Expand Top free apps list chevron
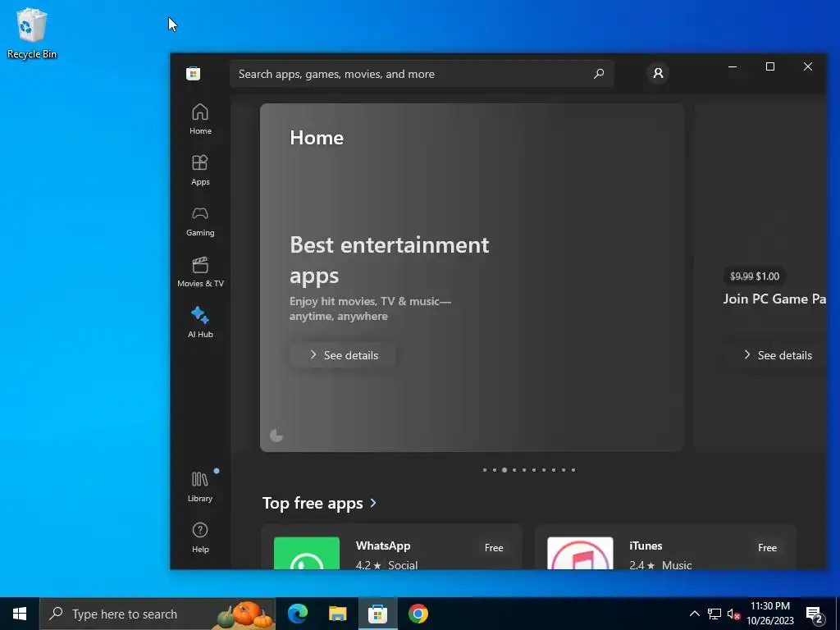Screen dimensions: 840x630 click(373, 503)
